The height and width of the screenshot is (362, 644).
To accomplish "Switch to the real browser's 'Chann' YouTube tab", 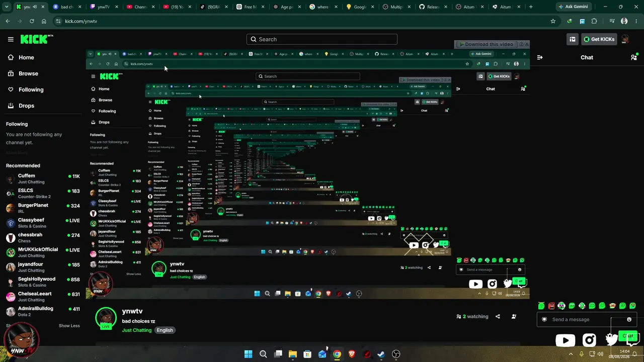I will [x=140, y=7].
